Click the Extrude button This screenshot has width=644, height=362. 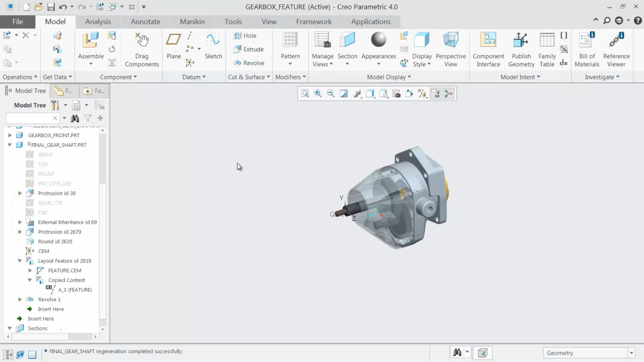pos(249,49)
